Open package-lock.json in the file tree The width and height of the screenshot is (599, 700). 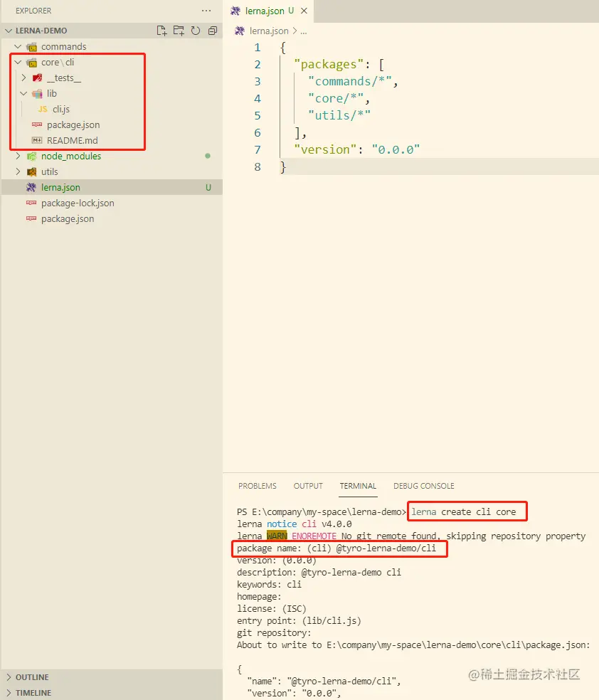click(78, 203)
